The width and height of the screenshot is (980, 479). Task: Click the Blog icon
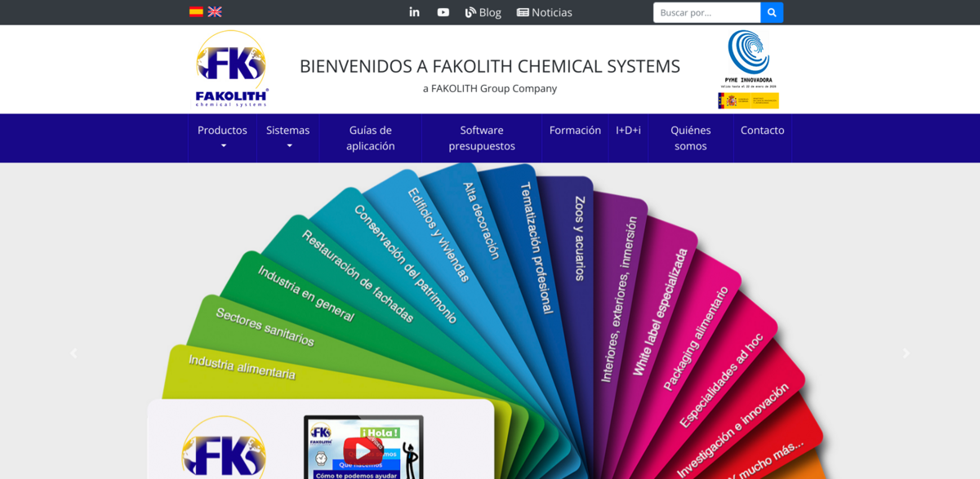click(x=470, y=11)
